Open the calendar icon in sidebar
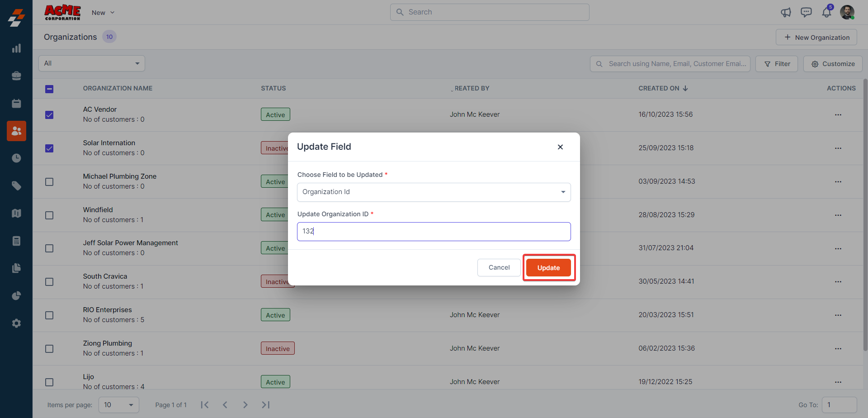This screenshot has width=868, height=418. 16,104
